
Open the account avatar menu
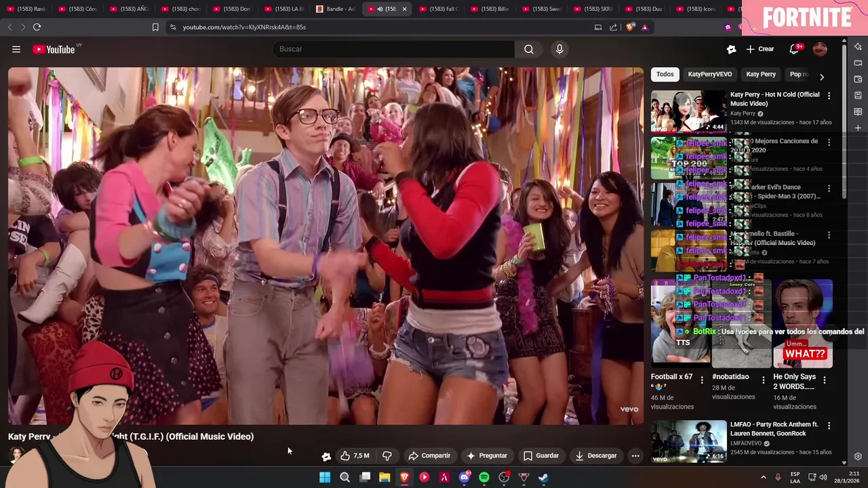click(x=820, y=49)
